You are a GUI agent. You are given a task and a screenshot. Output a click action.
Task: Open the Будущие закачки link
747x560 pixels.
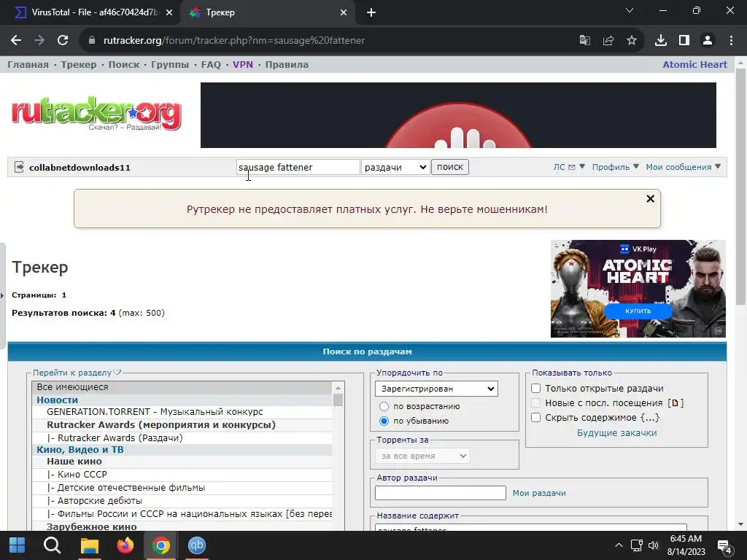pos(617,433)
